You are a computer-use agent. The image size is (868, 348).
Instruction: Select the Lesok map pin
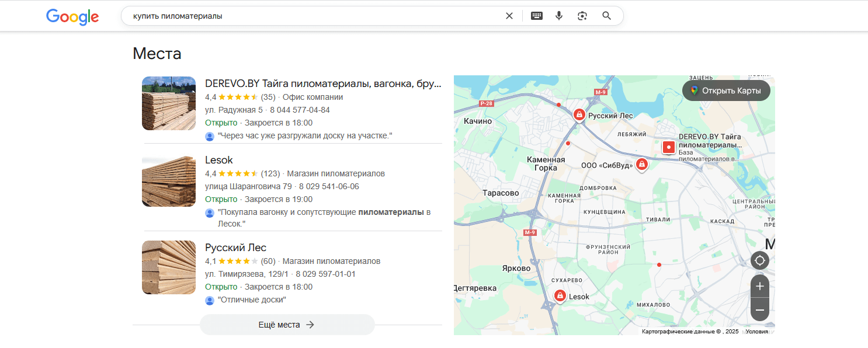tap(560, 296)
